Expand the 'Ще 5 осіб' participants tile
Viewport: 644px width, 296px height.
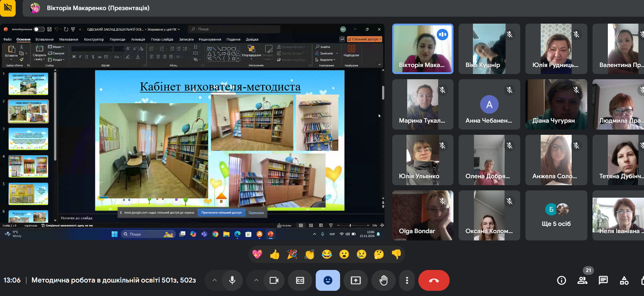pyautogui.click(x=556, y=215)
